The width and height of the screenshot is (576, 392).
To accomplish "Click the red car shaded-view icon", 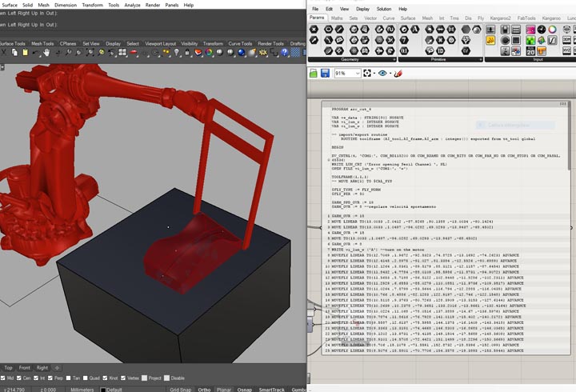I will (134, 53).
